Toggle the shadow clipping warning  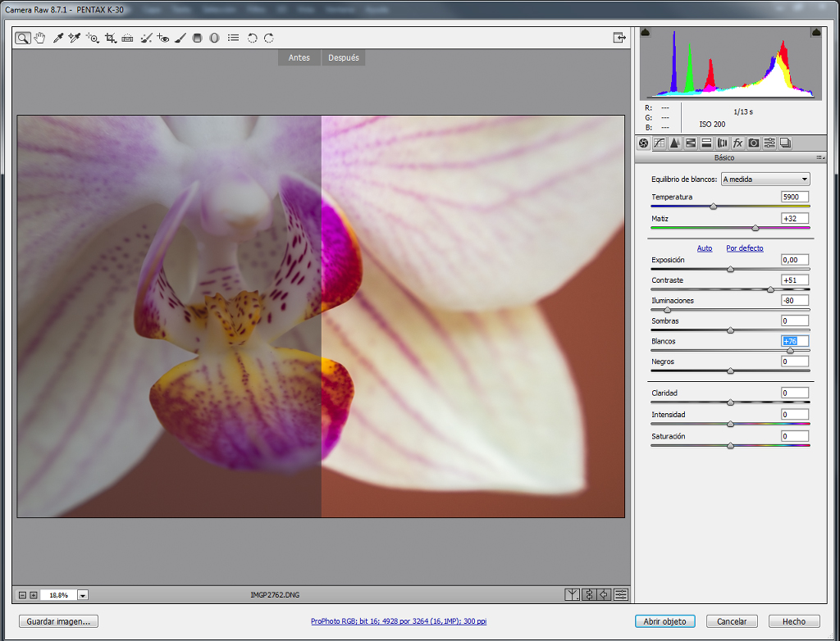point(646,33)
